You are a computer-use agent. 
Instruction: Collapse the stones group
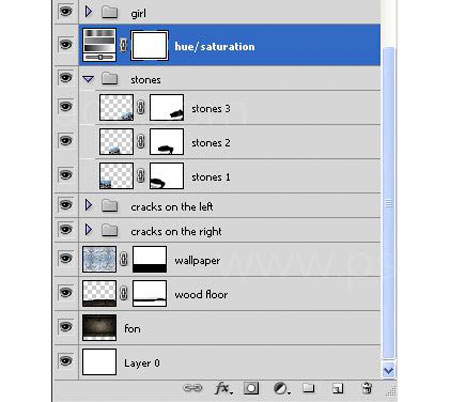tap(88, 79)
